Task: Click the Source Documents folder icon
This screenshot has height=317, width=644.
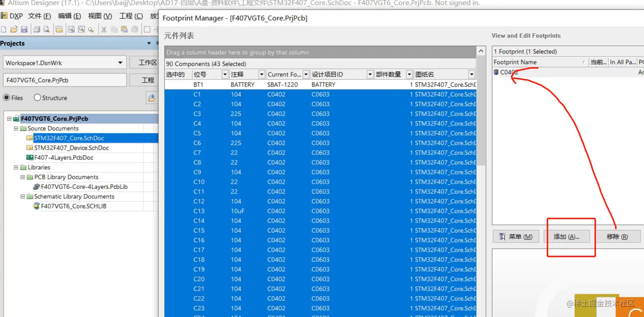Action: click(23, 129)
